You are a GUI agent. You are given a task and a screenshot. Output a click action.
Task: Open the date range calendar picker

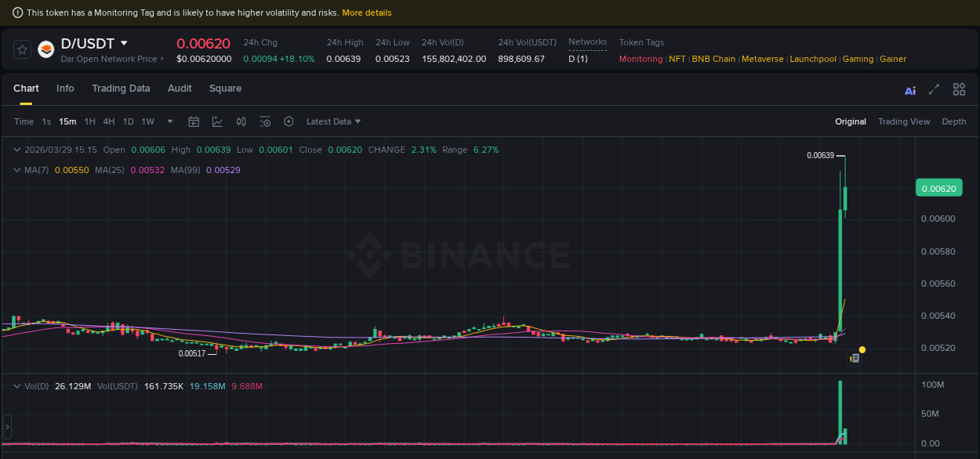point(194,121)
